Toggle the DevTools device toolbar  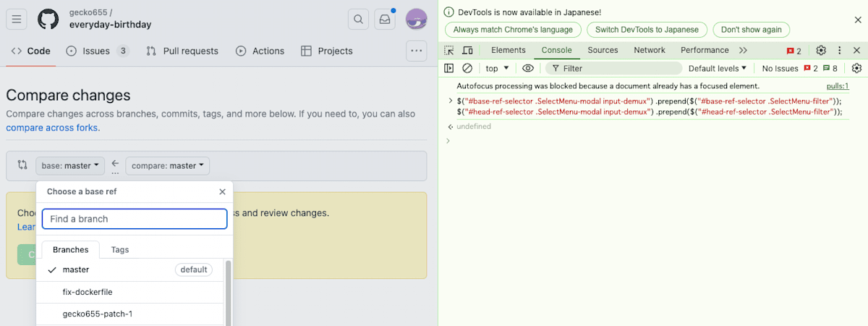467,50
